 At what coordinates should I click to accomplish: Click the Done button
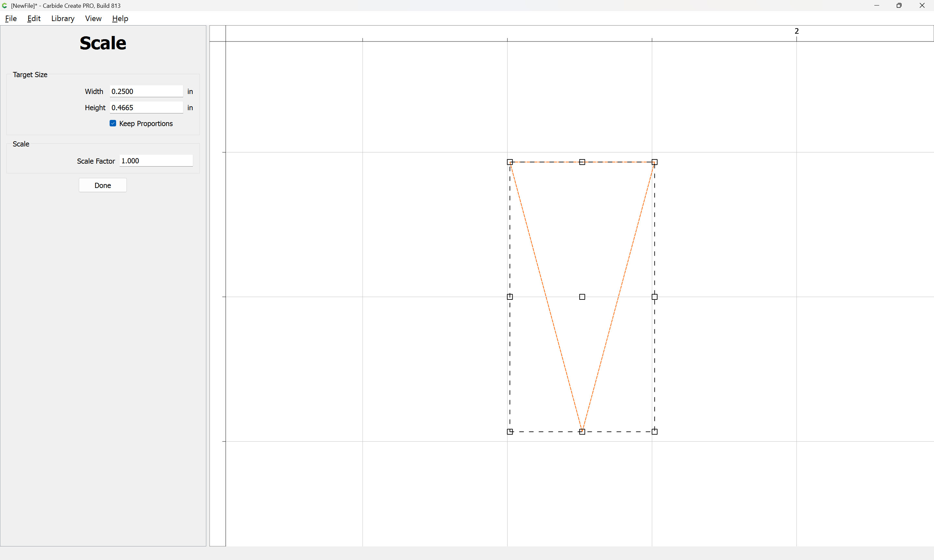[x=103, y=185]
